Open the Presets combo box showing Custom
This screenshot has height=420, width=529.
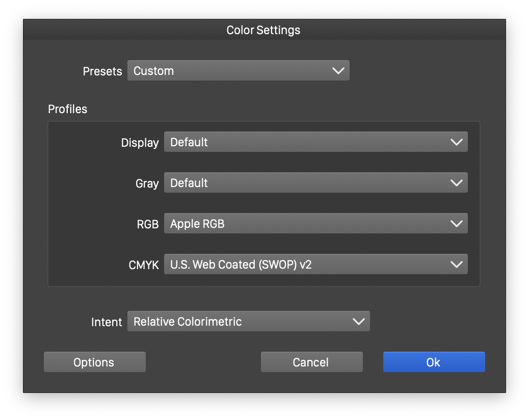[239, 70]
